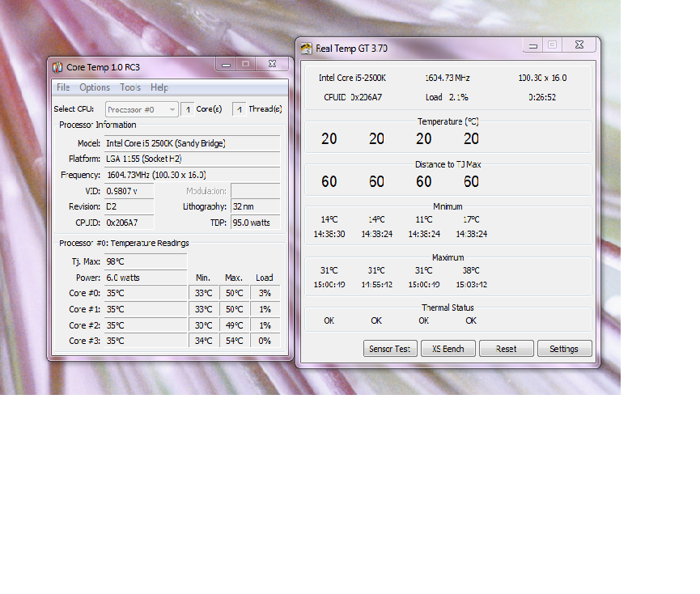The image size is (700, 594).
Task: Click the Core #0 current temperature value
Action: pos(146,293)
